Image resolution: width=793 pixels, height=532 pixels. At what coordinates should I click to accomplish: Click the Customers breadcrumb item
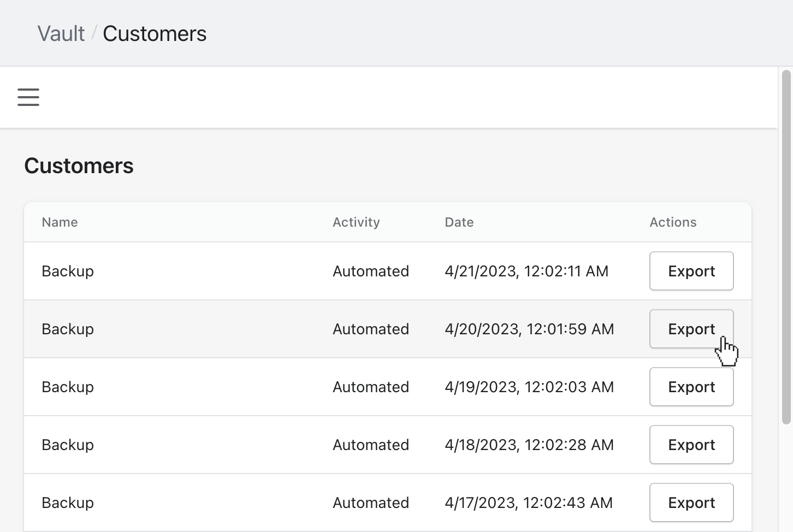pyautogui.click(x=155, y=34)
